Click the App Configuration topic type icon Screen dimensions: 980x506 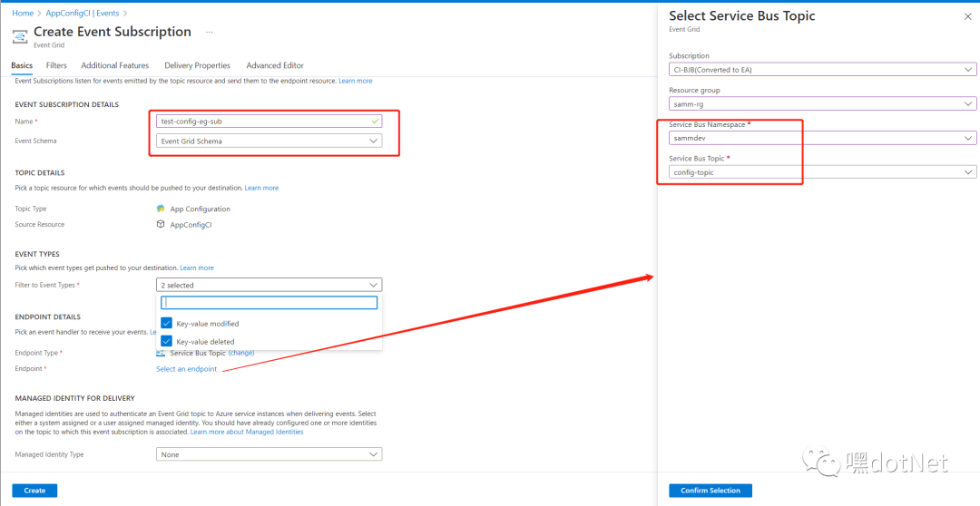161,209
